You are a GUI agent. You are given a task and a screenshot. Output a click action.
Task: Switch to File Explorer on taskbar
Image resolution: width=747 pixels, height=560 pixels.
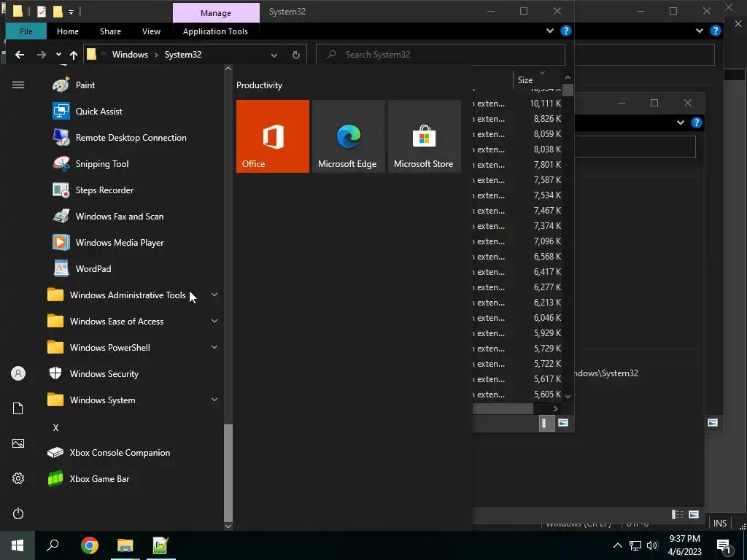point(125,545)
